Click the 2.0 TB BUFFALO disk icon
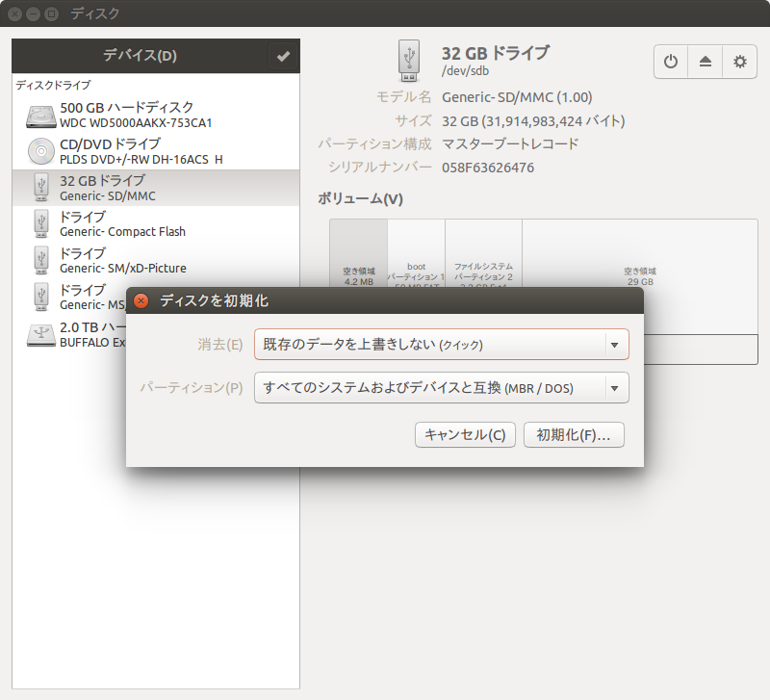The width and height of the screenshot is (770, 700). [x=40, y=335]
